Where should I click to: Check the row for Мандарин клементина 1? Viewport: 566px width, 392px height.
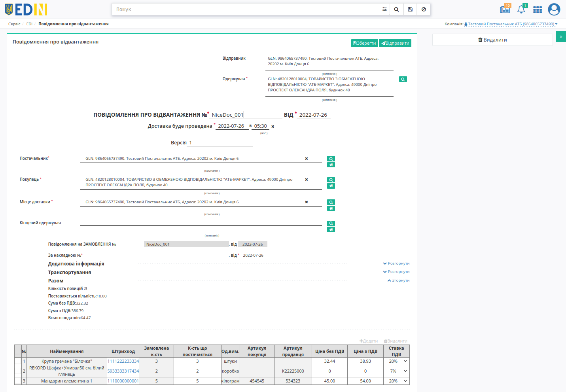tap(18, 381)
